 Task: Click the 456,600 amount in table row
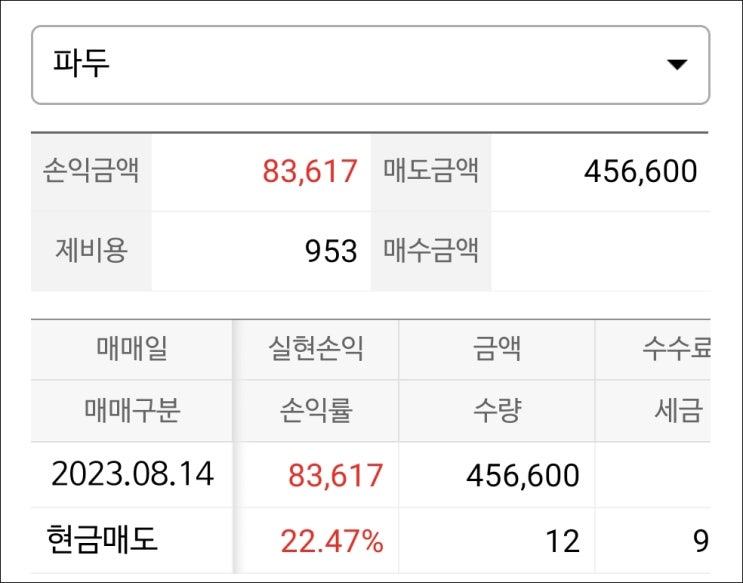(522, 475)
